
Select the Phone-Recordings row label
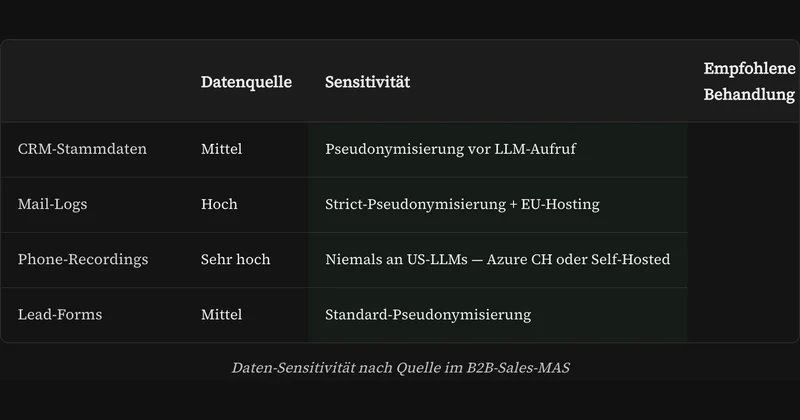(83, 259)
